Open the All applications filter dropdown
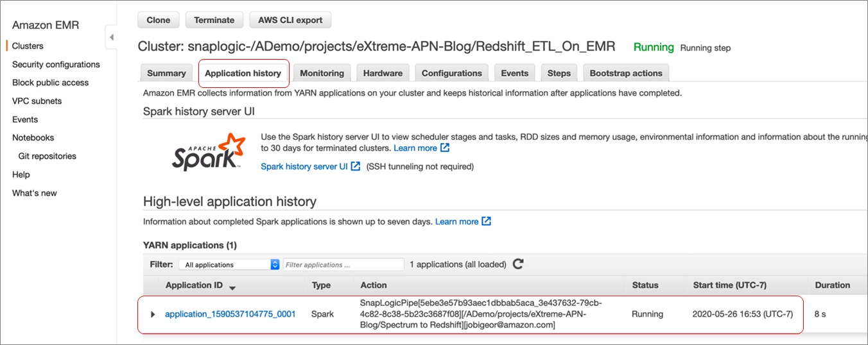 point(230,264)
